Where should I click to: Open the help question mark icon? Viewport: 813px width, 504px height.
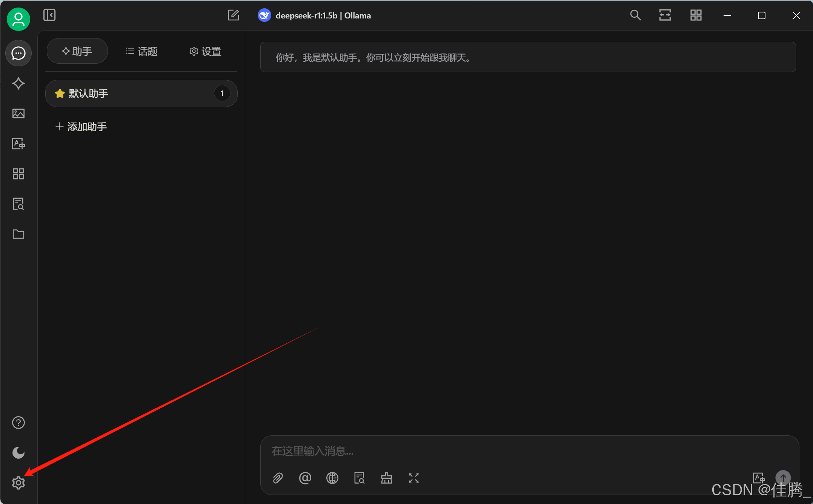(18, 423)
